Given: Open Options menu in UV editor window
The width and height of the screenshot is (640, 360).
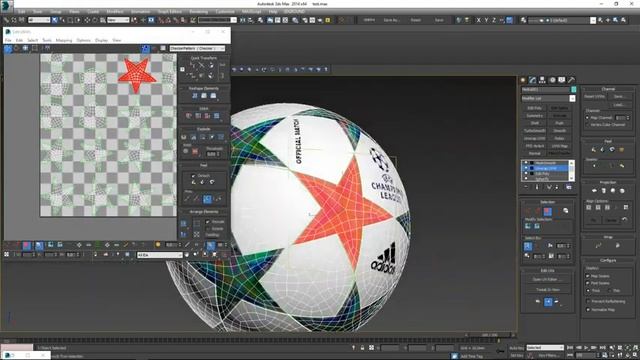Looking at the screenshot, I should 83,40.
